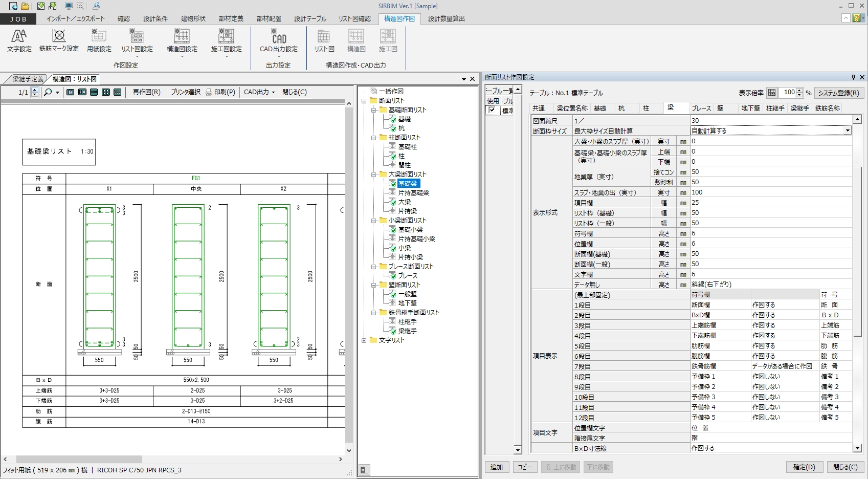Open the 設計数量算出 ribbon tab
Screen dimensions: 868x479
[447, 19]
